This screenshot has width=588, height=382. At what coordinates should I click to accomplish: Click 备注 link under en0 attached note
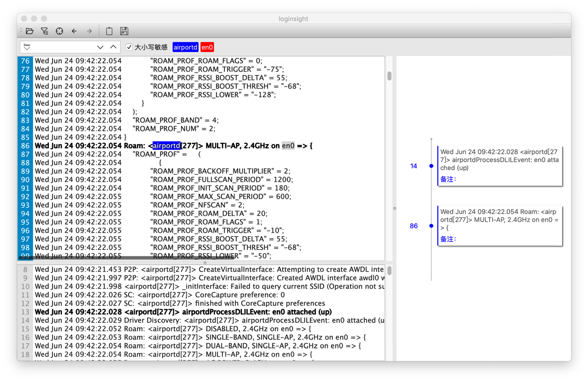click(x=448, y=179)
